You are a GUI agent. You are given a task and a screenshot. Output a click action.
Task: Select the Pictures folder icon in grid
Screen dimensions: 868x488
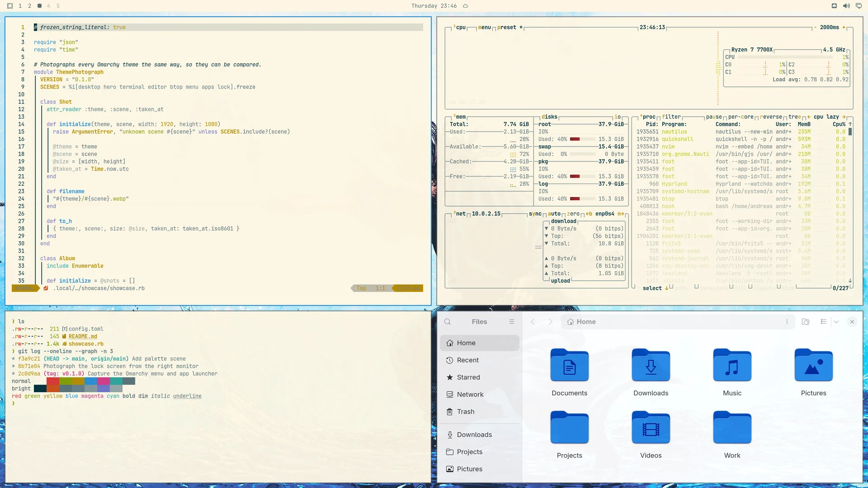[x=814, y=365]
